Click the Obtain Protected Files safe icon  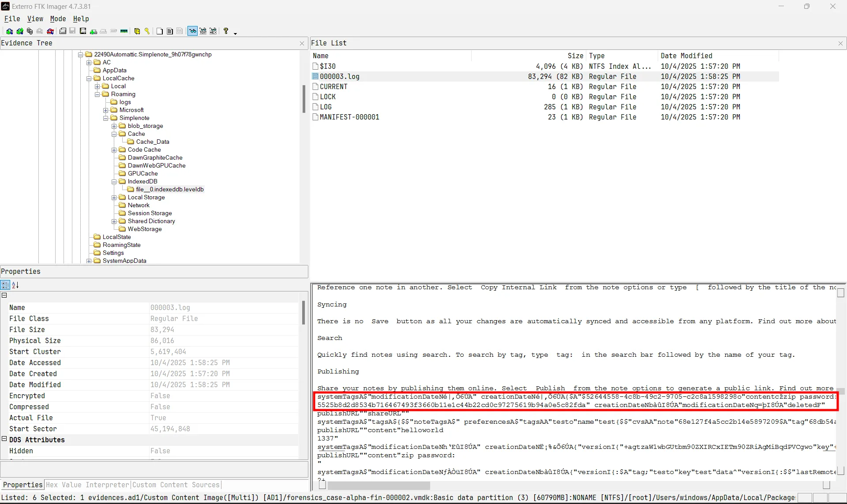pyautogui.click(x=137, y=31)
